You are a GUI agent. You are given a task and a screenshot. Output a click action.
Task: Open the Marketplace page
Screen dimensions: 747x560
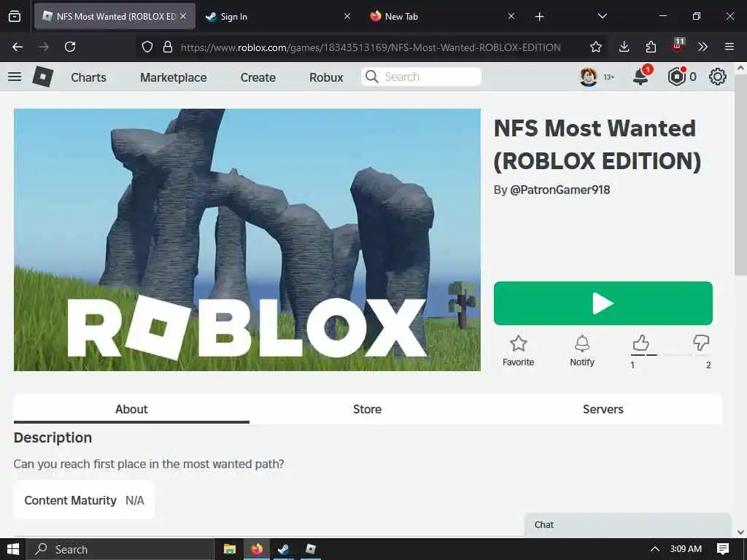174,77
